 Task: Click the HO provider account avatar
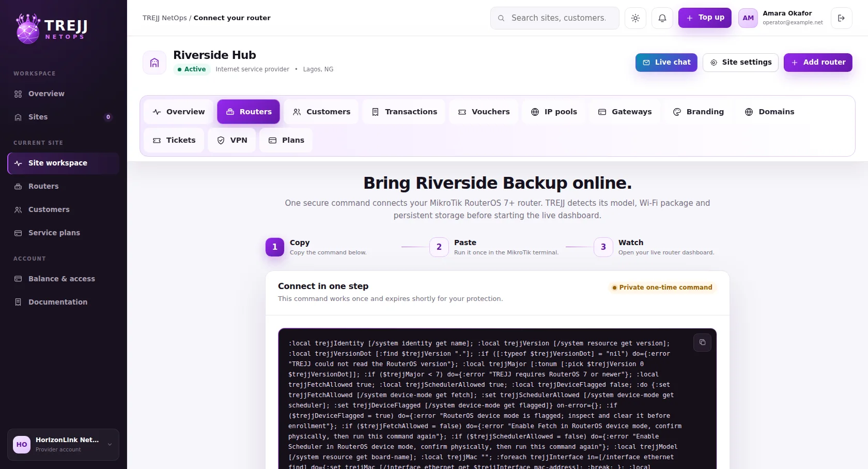22,444
